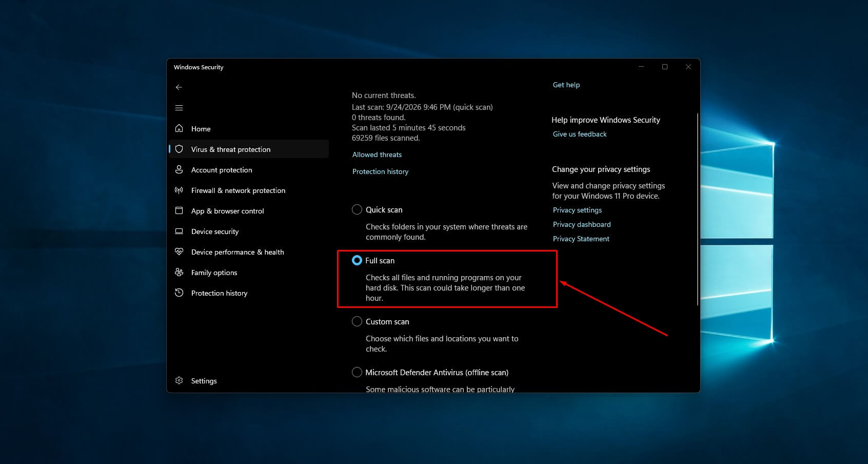Click the Family options people icon
868x464 pixels.
[x=179, y=272]
